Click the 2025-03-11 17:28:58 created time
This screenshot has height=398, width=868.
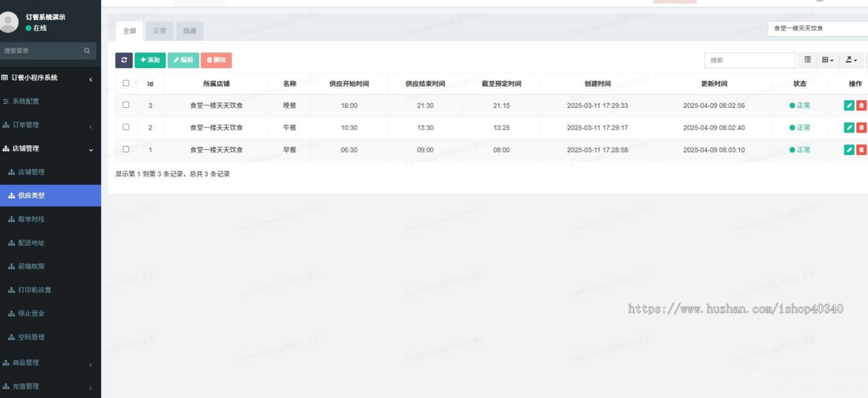point(597,150)
